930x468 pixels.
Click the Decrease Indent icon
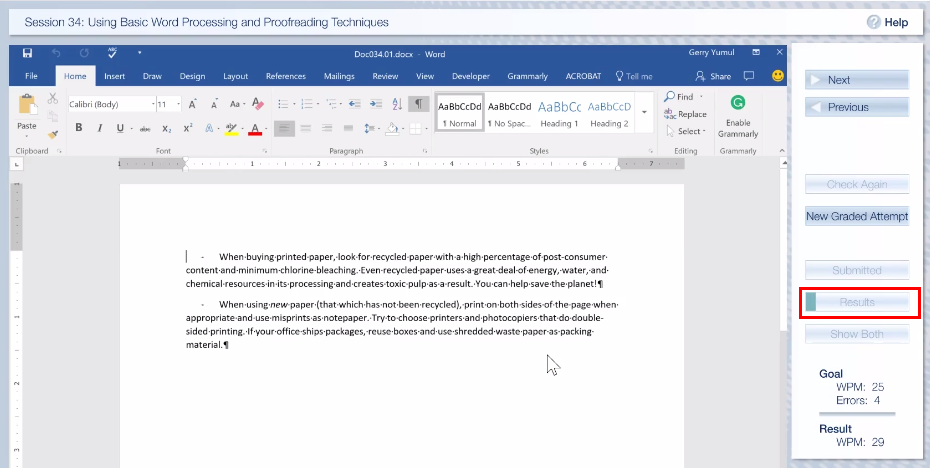(355, 104)
